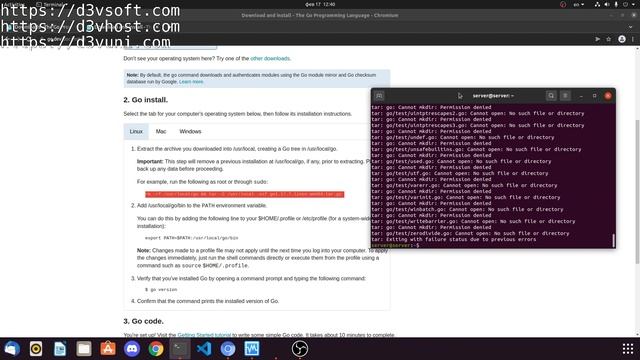Screen dimensions: 640x360
Task: Select the Mac install tab
Action: pyautogui.click(x=161, y=131)
